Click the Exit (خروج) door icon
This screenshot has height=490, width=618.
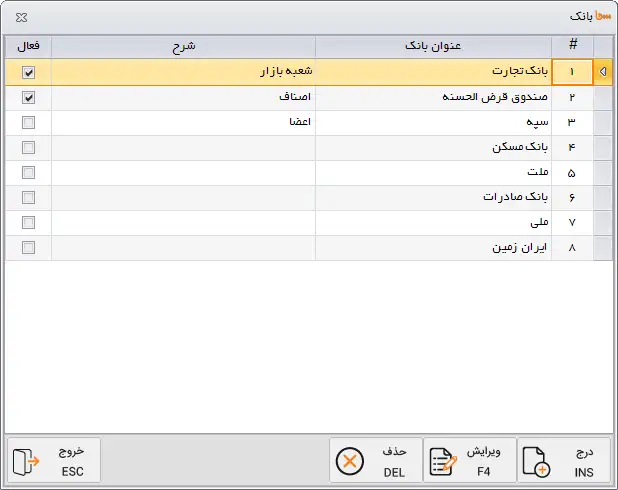tap(26, 461)
